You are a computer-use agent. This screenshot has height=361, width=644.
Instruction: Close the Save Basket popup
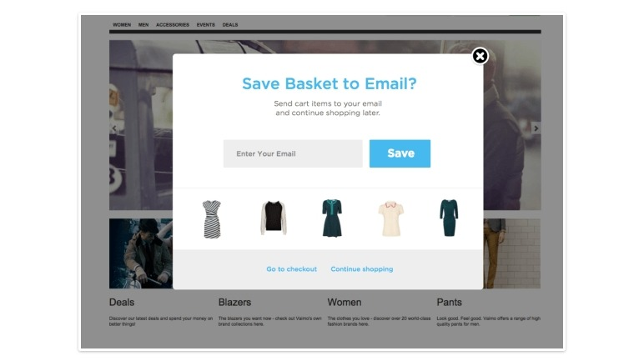click(x=480, y=56)
